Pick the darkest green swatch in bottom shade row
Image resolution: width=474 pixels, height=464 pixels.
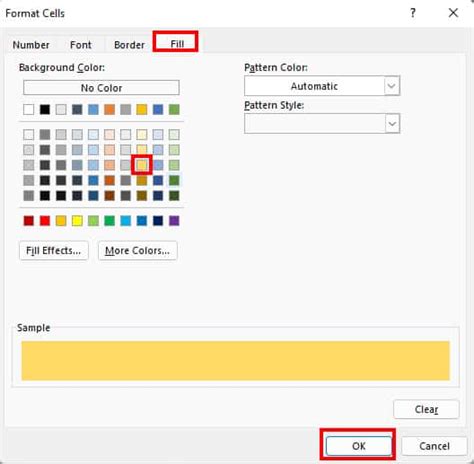coord(174,195)
